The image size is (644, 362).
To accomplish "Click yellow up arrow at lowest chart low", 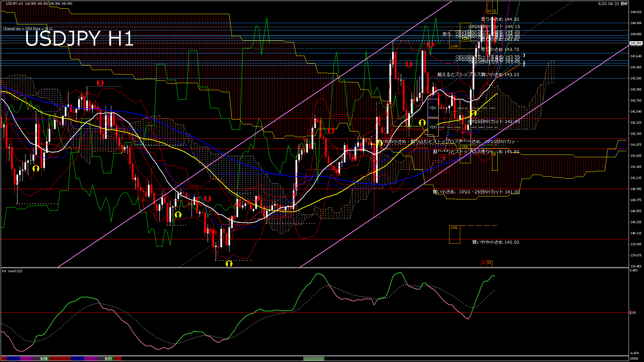I will [x=229, y=263].
